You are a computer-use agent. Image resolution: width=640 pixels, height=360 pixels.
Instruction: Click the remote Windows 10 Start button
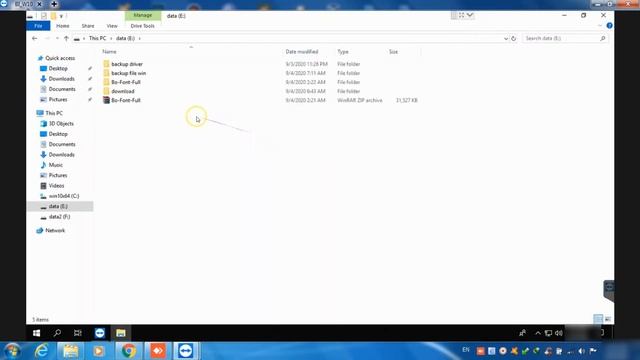(36, 333)
